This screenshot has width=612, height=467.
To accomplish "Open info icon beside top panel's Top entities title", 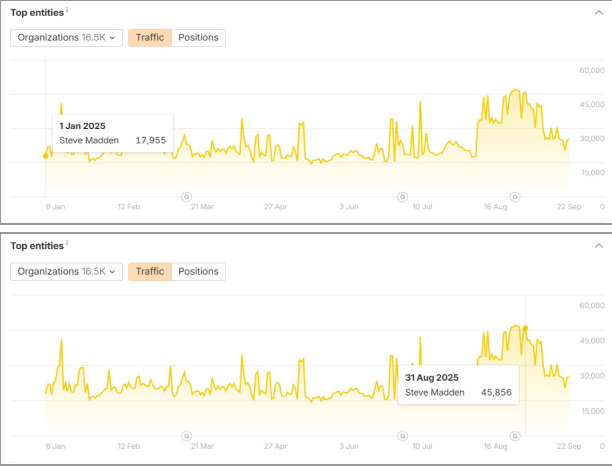I will (68, 11).
